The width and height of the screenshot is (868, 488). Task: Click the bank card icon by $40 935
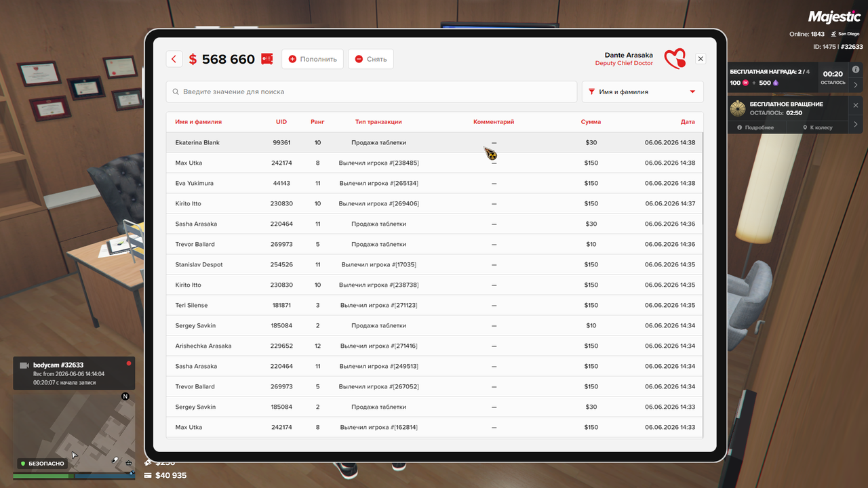click(148, 476)
